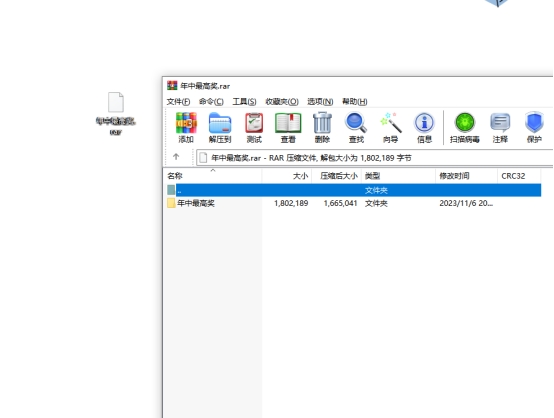Click the 1,802,189 size value
The height and width of the screenshot is (418, 554).
point(291,203)
